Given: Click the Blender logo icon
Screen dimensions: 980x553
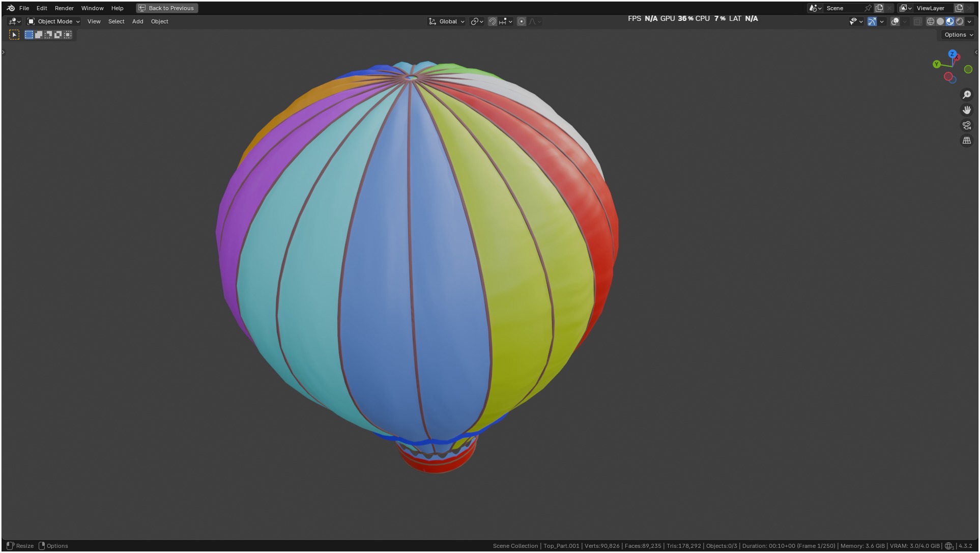Looking at the screenshot, I should [x=11, y=8].
